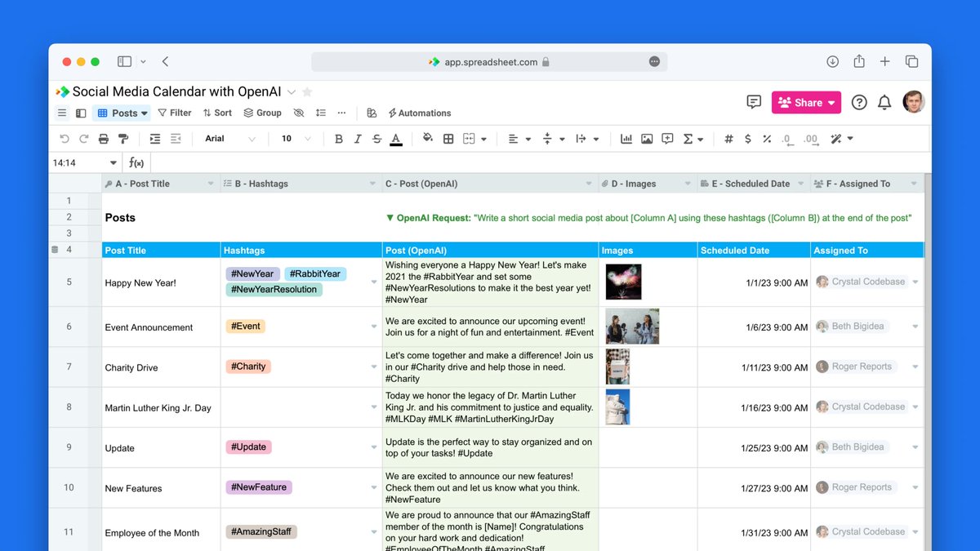Image resolution: width=980 pixels, height=551 pixels.
Task: Insert a chart via chart icon
Action: pos(626,139)
